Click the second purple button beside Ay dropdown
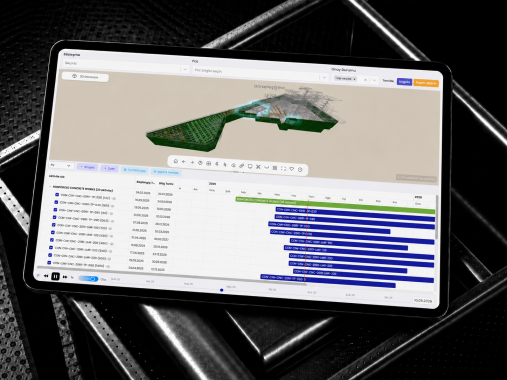Viewport: 507px width, 380px height. [x=109, y=168]
